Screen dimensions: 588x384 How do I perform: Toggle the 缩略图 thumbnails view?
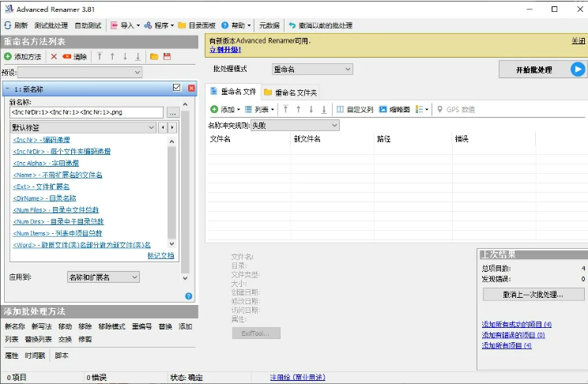tap(394, 110)
